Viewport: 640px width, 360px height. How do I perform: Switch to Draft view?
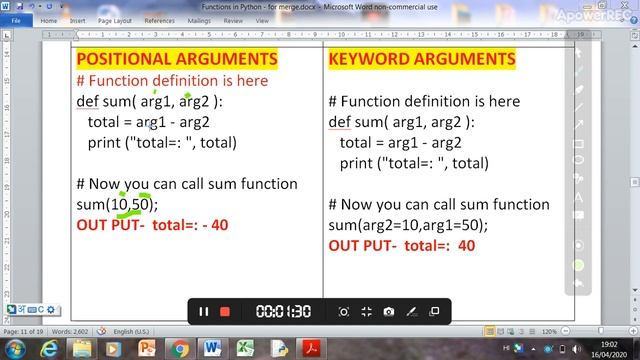pos(532,331)
